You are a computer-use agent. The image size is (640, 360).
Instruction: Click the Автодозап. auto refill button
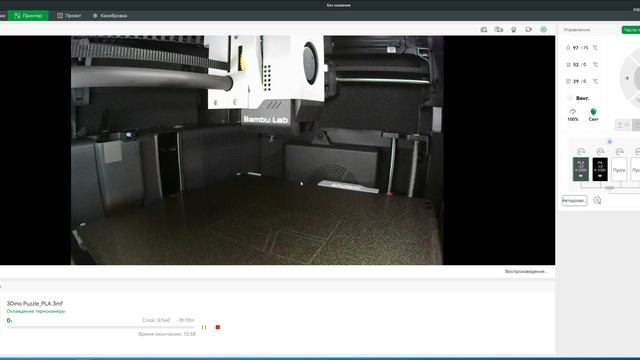pos(574,200)
